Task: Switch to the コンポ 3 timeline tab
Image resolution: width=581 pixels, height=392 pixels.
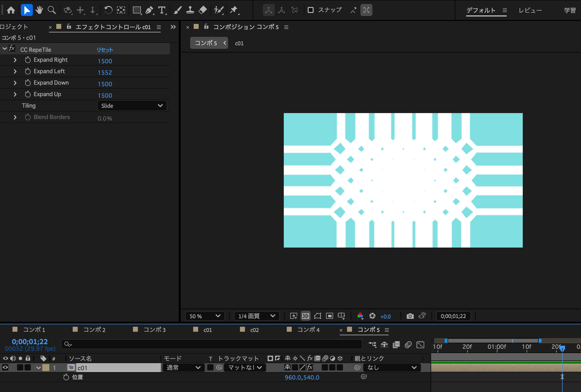Action: click(154, 330)
